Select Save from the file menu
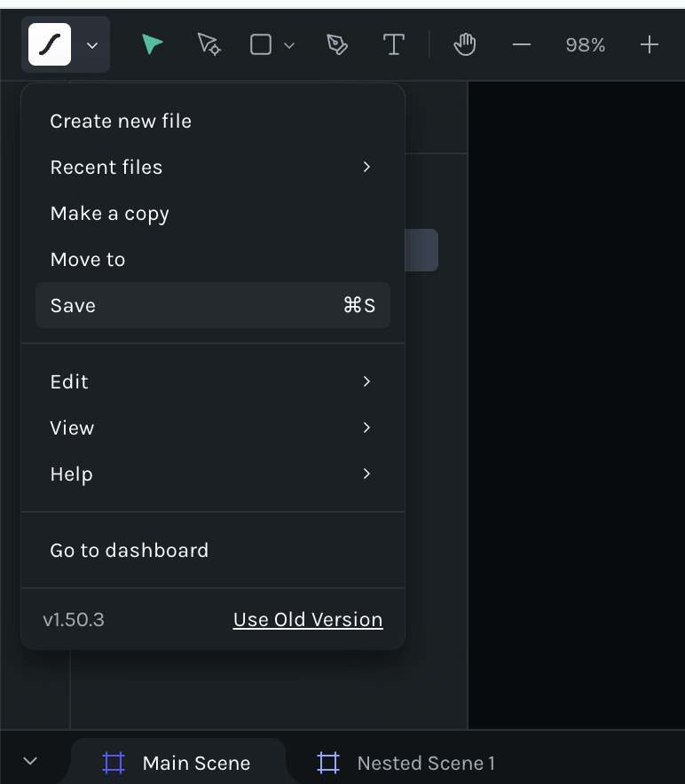The image size is (685, 784). pos(72,305)
